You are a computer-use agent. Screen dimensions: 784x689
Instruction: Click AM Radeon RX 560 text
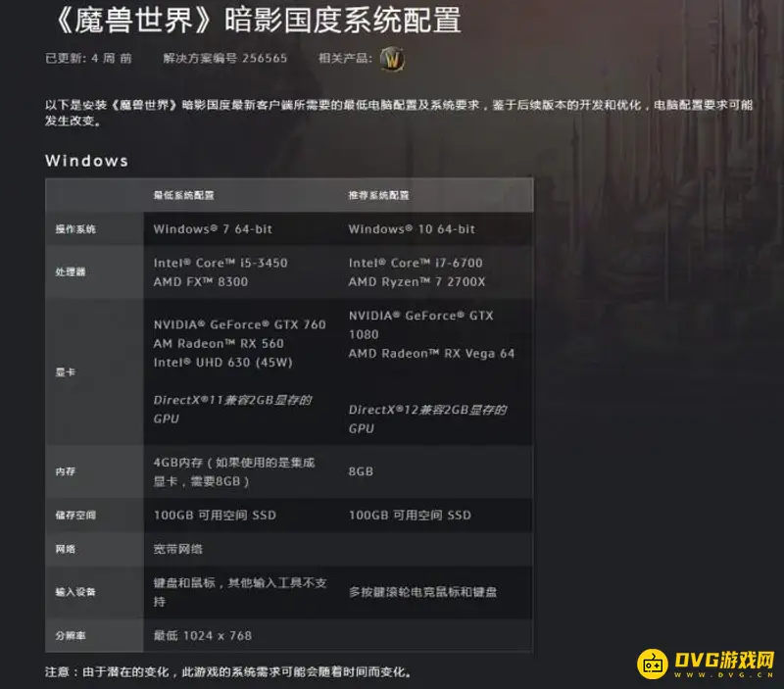coord(219,344)
